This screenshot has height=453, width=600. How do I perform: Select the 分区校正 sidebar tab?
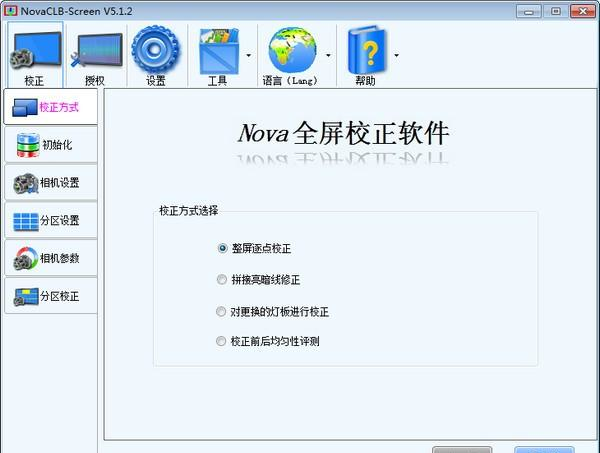pos(51,296)
